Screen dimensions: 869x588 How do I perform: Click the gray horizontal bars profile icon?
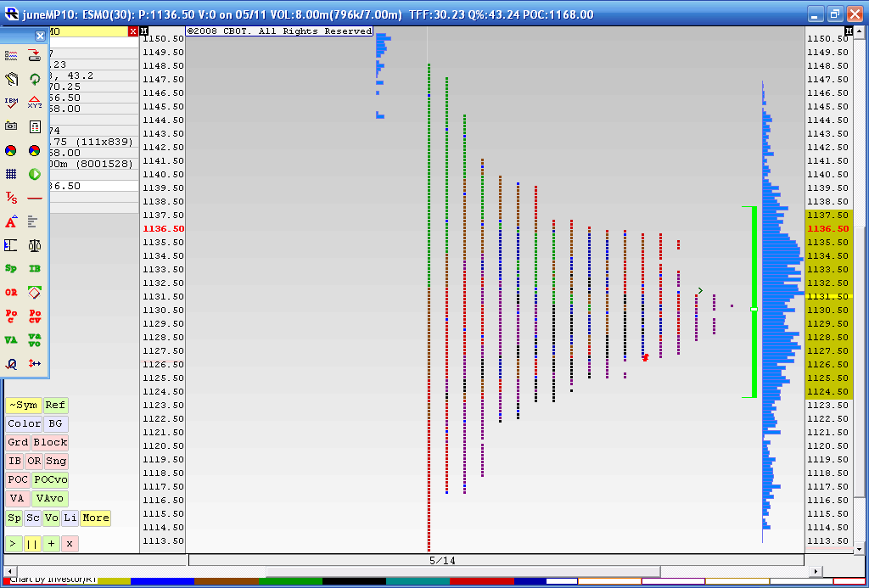(x=34, y=221)
